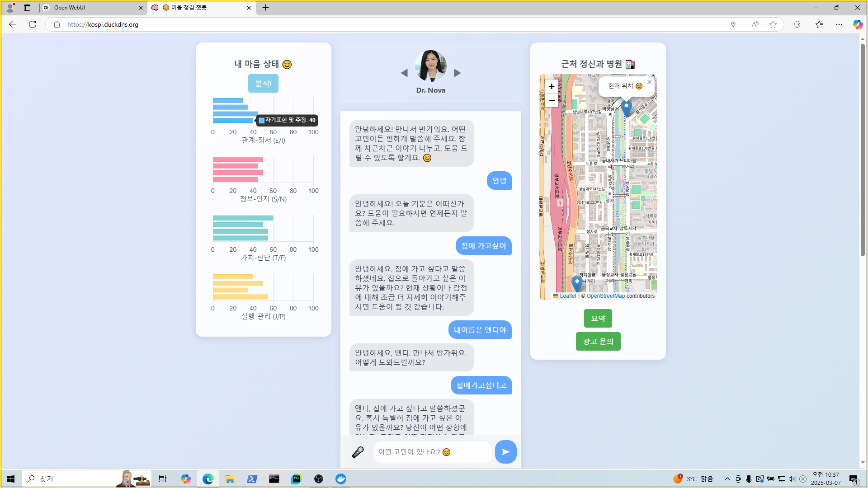
Task: Open File Explorer from the taskbar
Action: coord(230,479)
